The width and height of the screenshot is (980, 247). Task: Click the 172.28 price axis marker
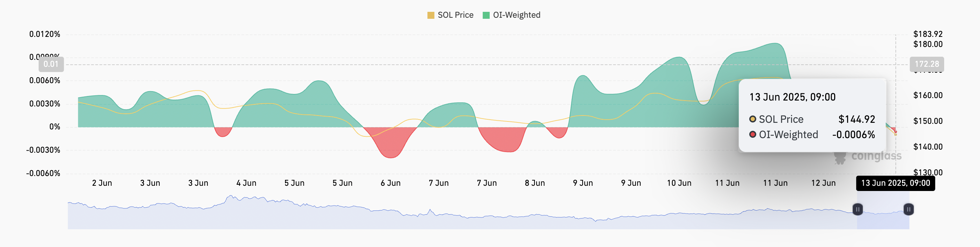point(926,64)
